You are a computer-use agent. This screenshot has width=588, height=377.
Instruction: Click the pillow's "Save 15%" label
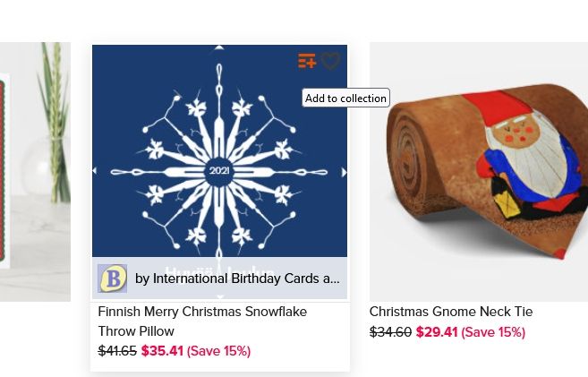click(x=218, y=351)
